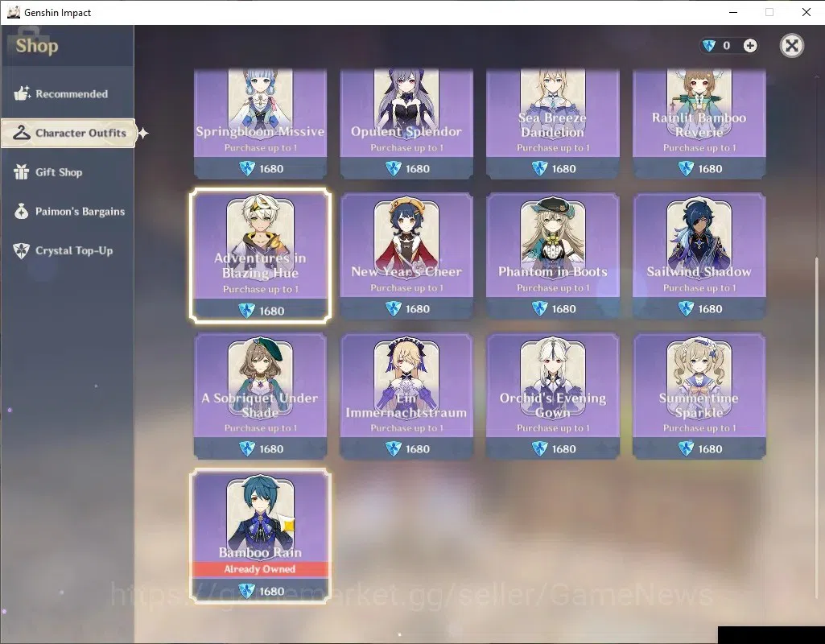Select Summertime Sparkle outfit card
Screen dimensions: 825x644
click(x=699, y=396)
